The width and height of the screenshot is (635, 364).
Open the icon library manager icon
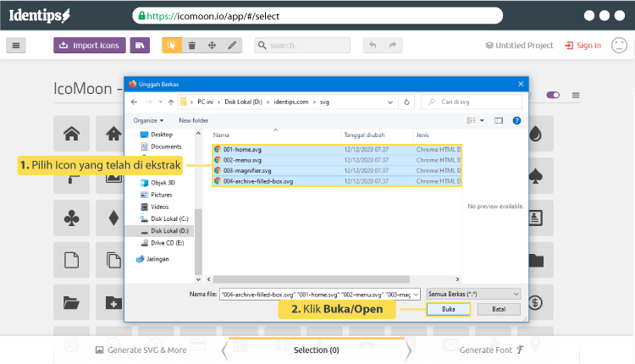[140, 46]
